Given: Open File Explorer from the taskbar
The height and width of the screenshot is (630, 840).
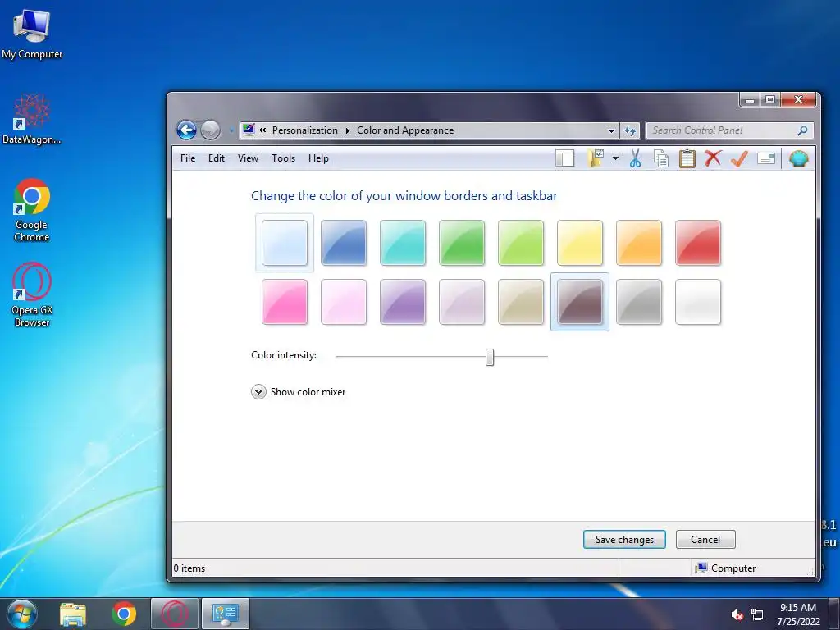Looking at the screenshot, I should 72,614.
